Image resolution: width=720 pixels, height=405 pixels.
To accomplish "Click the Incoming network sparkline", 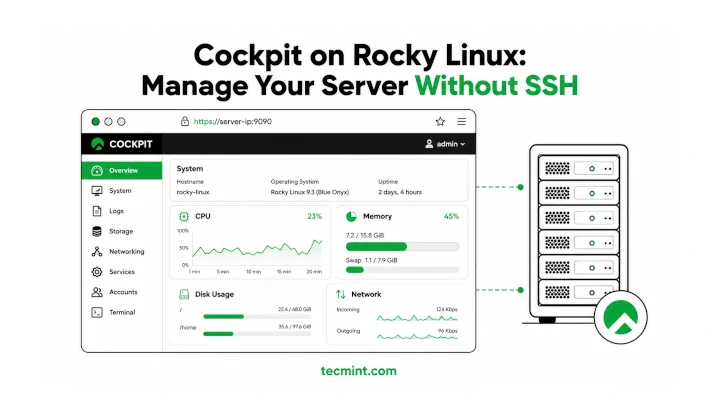I will point(417,318).
